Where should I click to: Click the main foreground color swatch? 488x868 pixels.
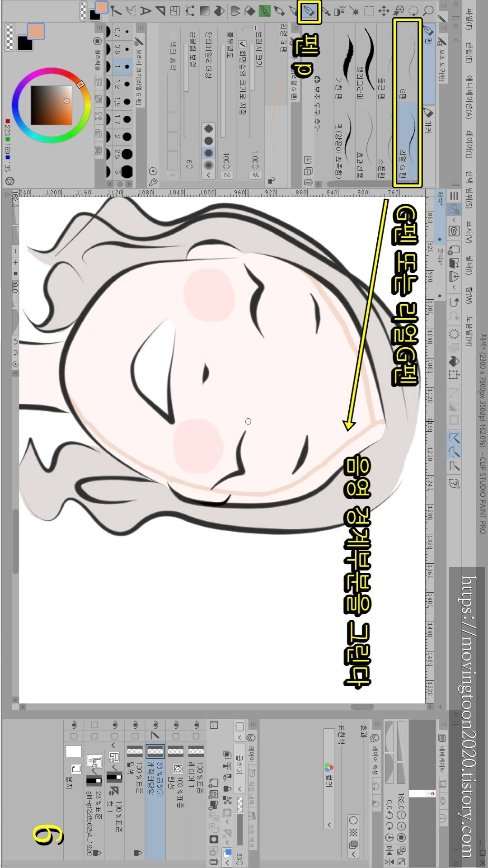[36, 32]
